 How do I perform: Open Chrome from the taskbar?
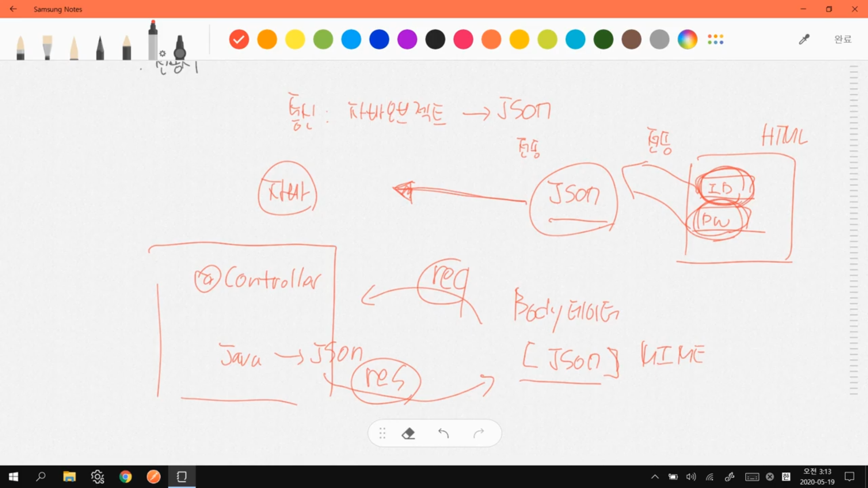pyautogui.click(x=126, y=477)
